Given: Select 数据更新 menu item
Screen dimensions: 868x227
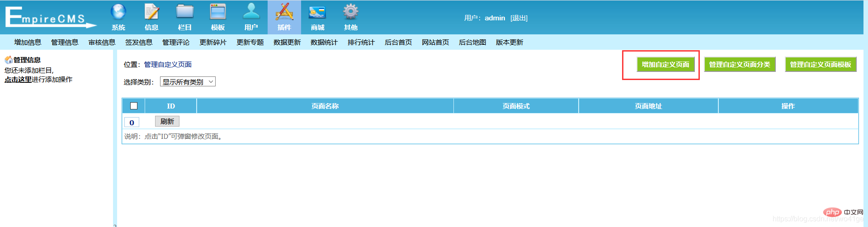Looking at the screenshot, I should (287, 43).
